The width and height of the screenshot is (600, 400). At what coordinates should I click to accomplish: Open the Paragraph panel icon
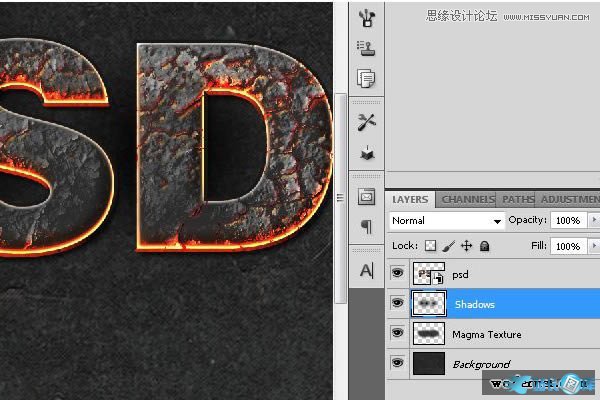click(x=366, y=228)
